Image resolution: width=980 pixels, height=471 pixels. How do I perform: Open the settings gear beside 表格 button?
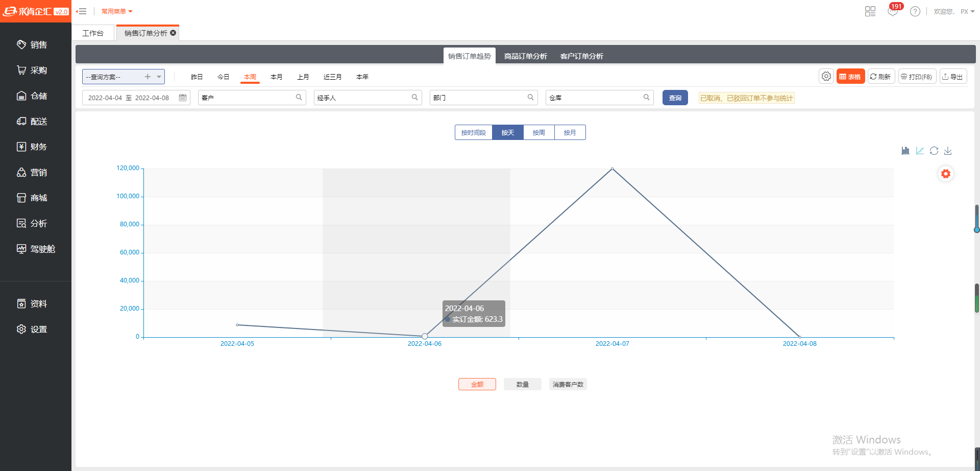coord(826,77)
